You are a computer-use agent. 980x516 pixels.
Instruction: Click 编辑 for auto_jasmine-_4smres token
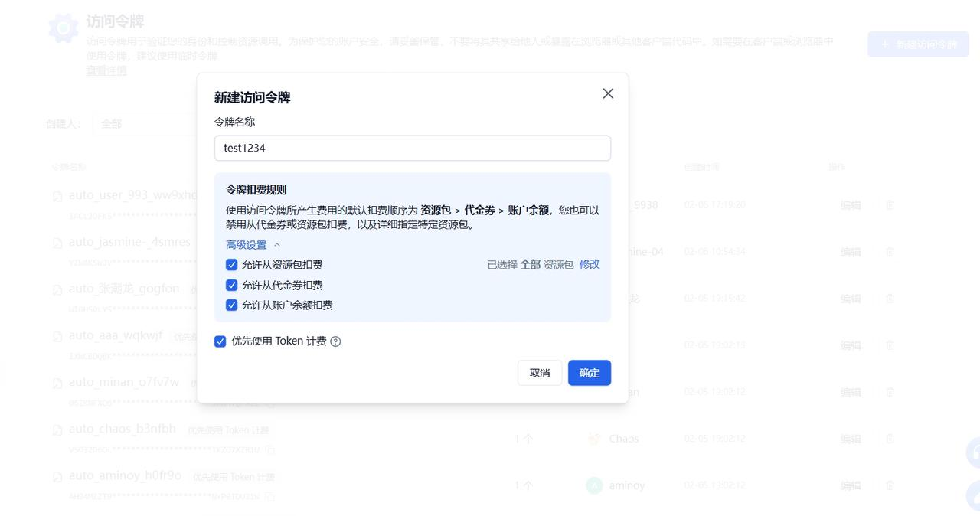coord(851,252)
